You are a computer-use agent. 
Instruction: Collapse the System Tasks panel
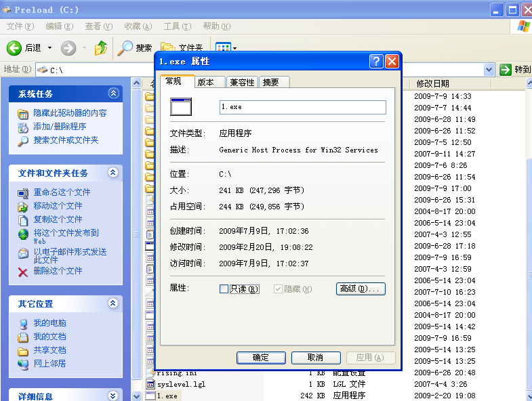113,93
